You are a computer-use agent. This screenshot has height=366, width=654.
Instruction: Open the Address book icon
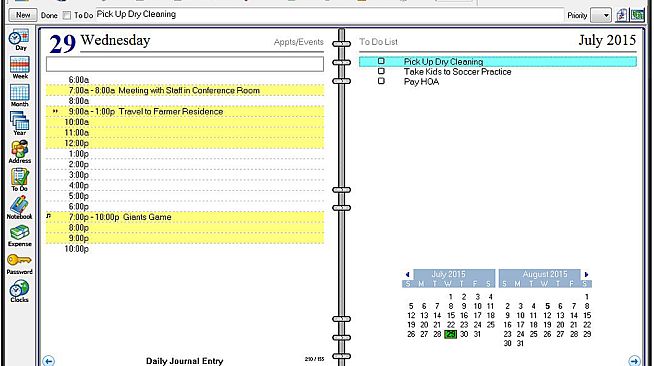coord(20,152)
